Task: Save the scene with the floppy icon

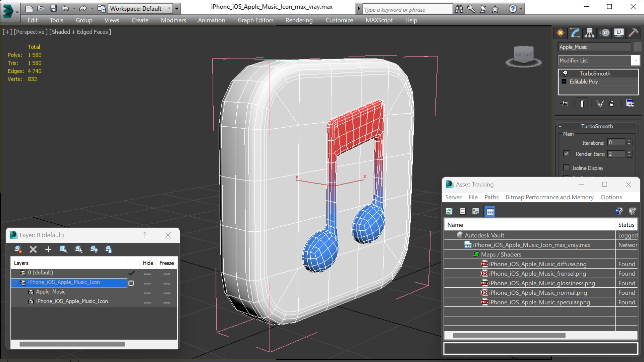Action: [53, 8]
